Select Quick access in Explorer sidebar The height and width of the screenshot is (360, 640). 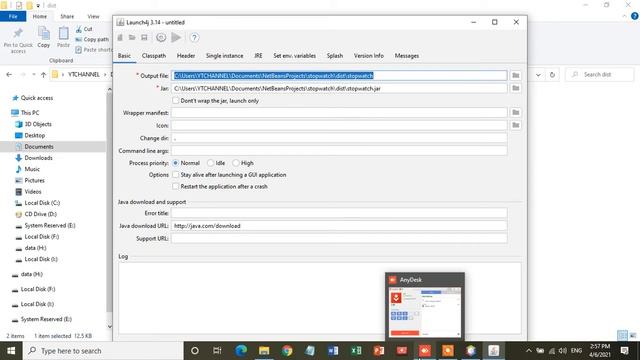click(37, 98)
